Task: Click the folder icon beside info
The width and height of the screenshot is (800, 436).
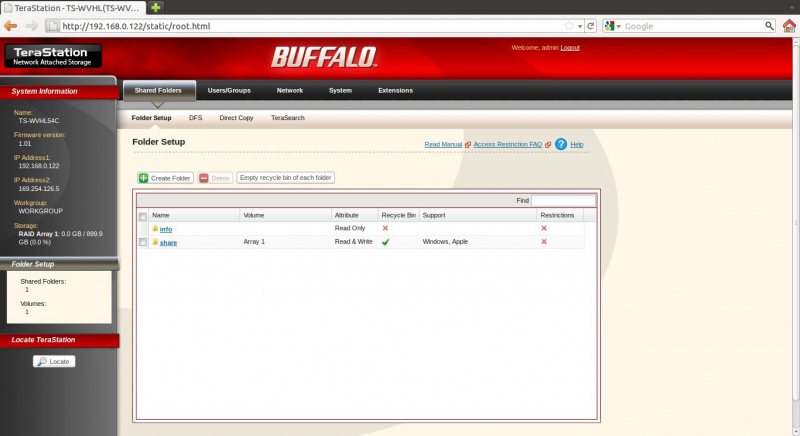Action: pyautogui.click(x=155, y=228)
